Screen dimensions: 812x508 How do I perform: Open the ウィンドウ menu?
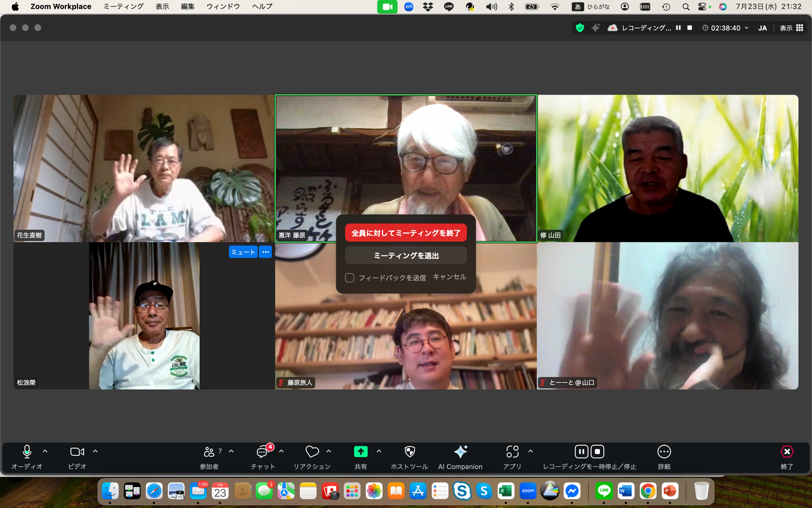[x=223, y=6]
